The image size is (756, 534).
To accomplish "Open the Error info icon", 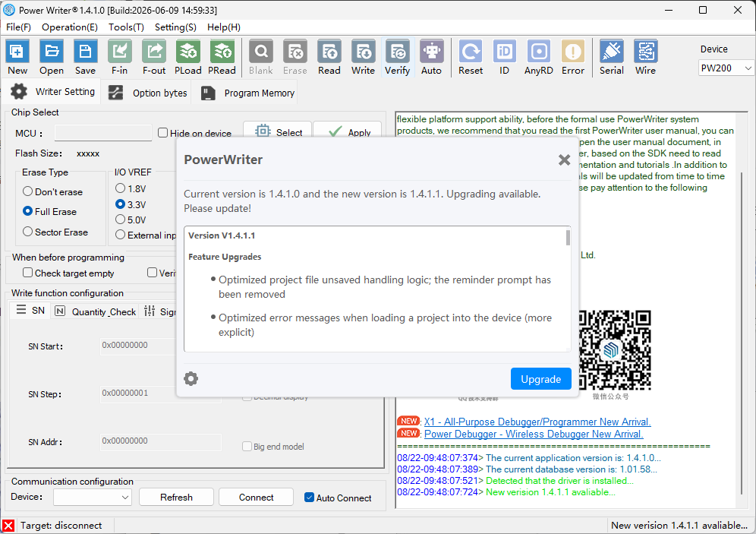I will click(x=573, y=57).
